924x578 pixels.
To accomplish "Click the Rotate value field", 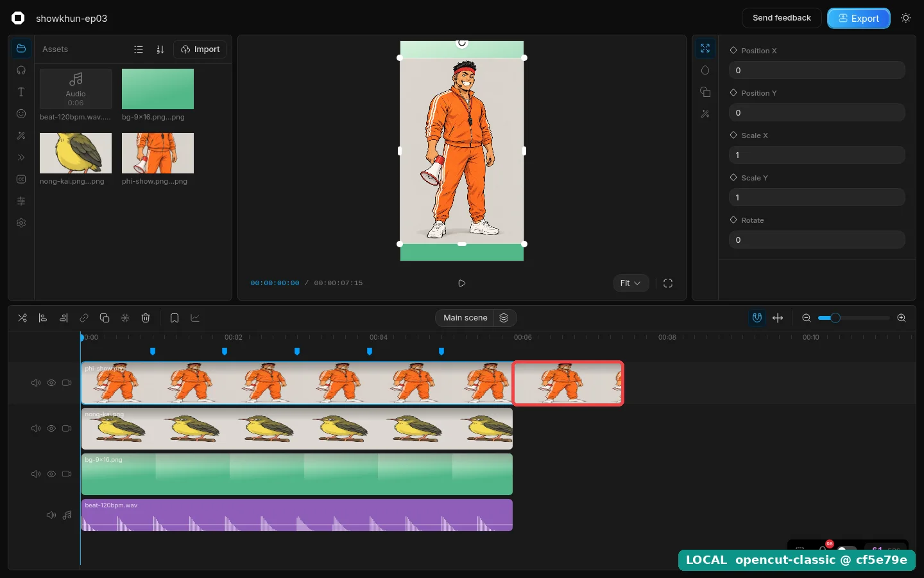I will 817,240.
